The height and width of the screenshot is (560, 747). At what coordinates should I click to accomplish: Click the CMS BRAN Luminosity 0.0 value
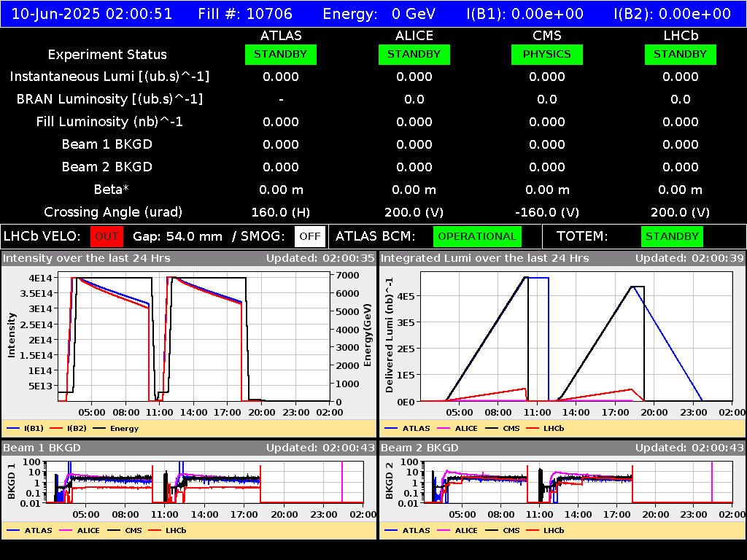(x=547, y=99)
